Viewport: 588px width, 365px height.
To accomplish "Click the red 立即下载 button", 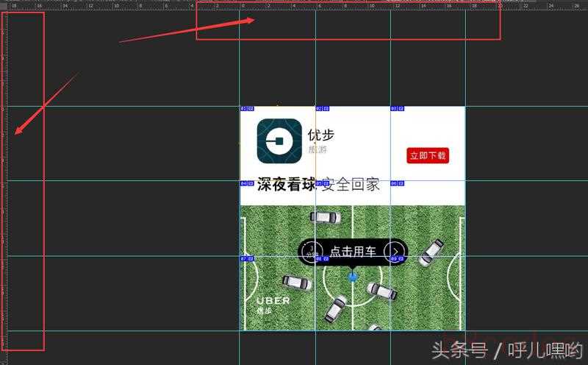I will click(x=428, y=155).
